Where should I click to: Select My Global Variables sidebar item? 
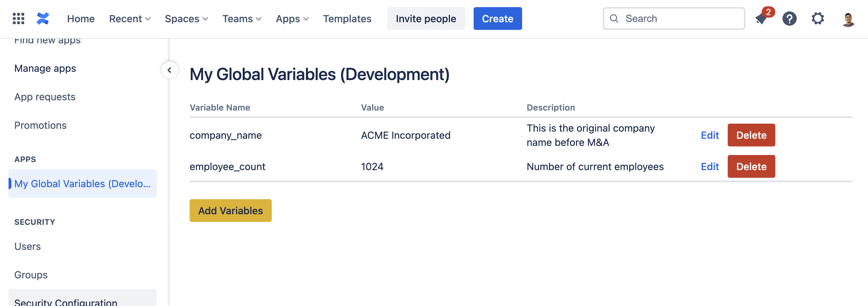(83, 183)
